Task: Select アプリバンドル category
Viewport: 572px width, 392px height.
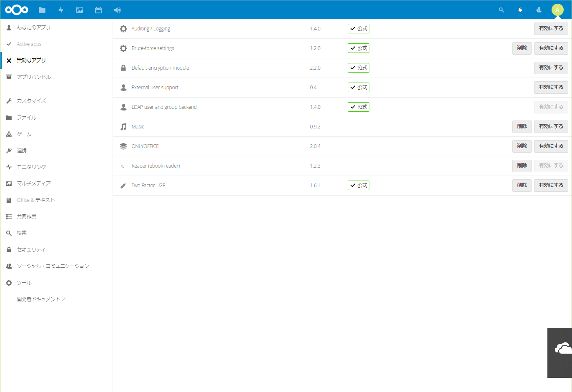Action: coord(34,77)
